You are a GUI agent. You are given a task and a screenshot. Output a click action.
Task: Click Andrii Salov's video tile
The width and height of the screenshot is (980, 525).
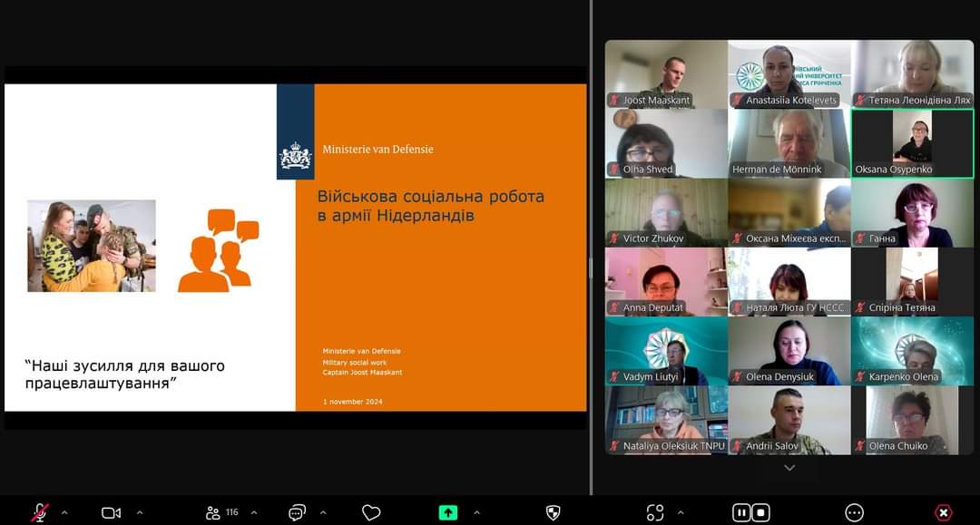pos(789,420)
